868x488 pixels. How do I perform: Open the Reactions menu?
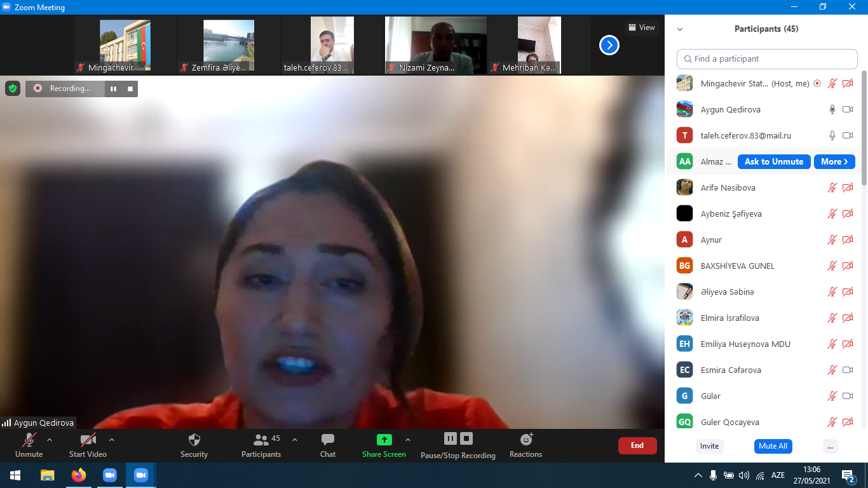pos(526,445)
